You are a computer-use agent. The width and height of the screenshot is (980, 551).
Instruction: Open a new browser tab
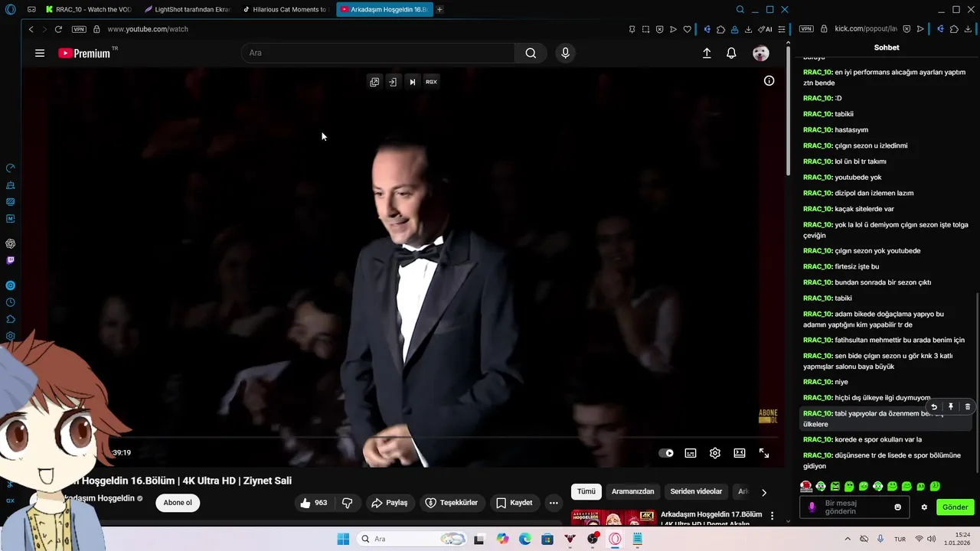point(439,9)
